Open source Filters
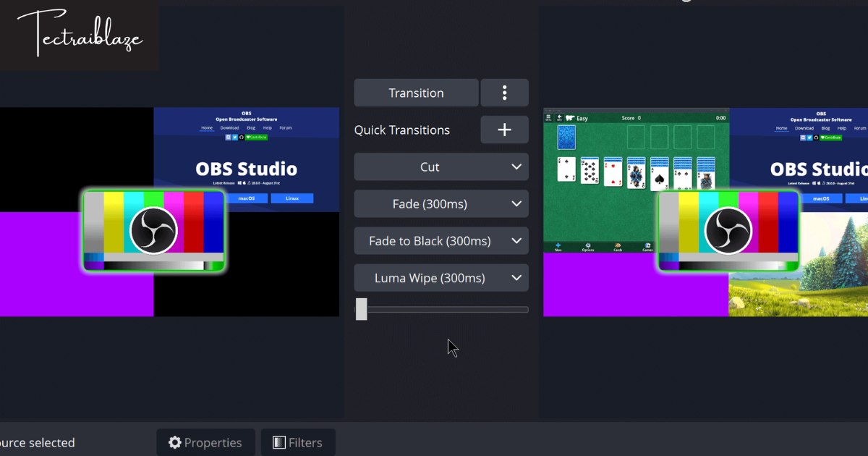Viewport: 868px width, 456px height. click(x=297, y=442)
